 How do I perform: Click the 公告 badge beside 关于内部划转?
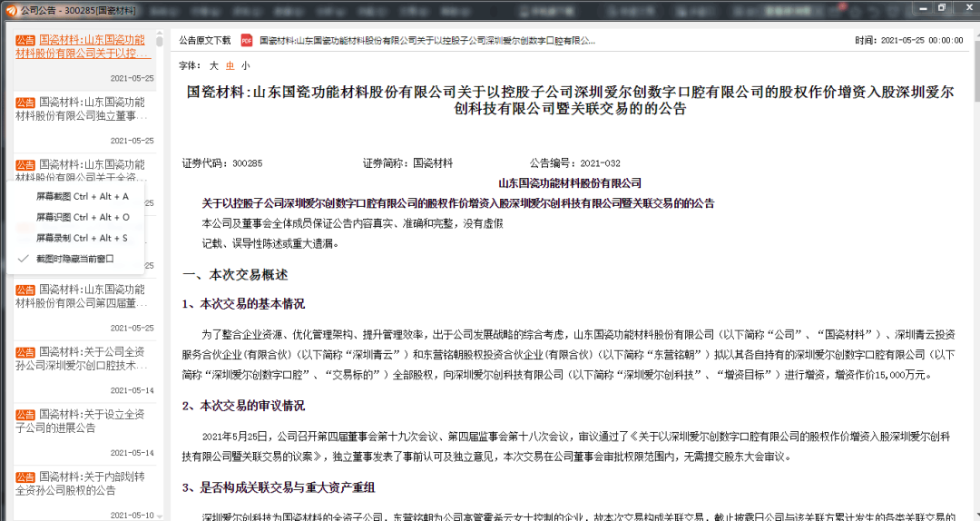[x=25, y=477]
